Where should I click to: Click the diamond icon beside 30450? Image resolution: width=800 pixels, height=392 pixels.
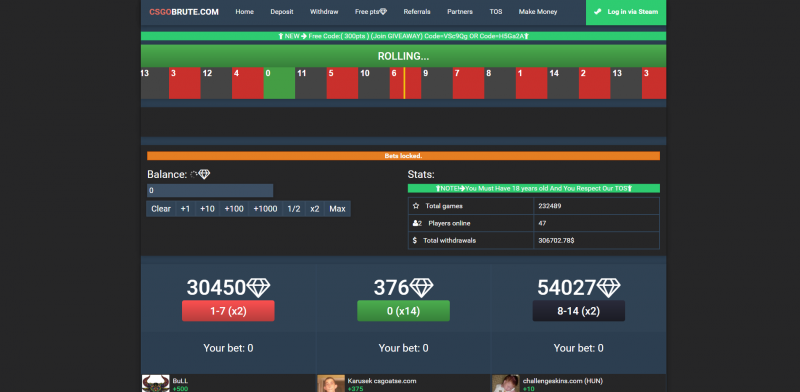point(259,288)
